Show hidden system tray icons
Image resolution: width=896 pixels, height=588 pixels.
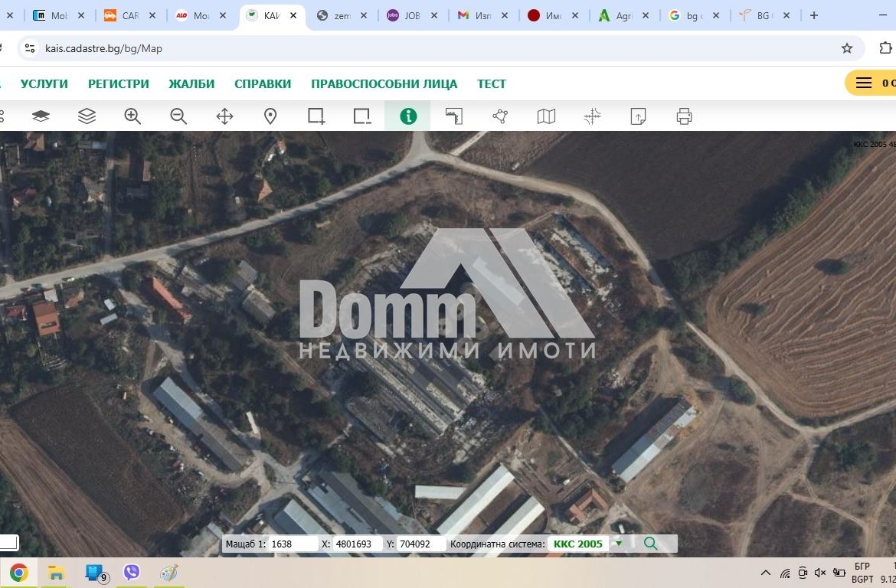(x=766, y=573)
